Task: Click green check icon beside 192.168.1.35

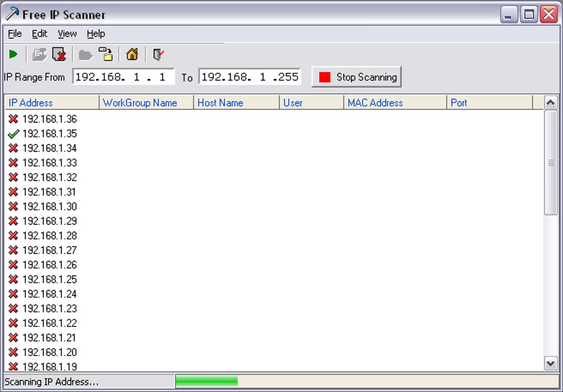Action: click(x=13, y=134)
